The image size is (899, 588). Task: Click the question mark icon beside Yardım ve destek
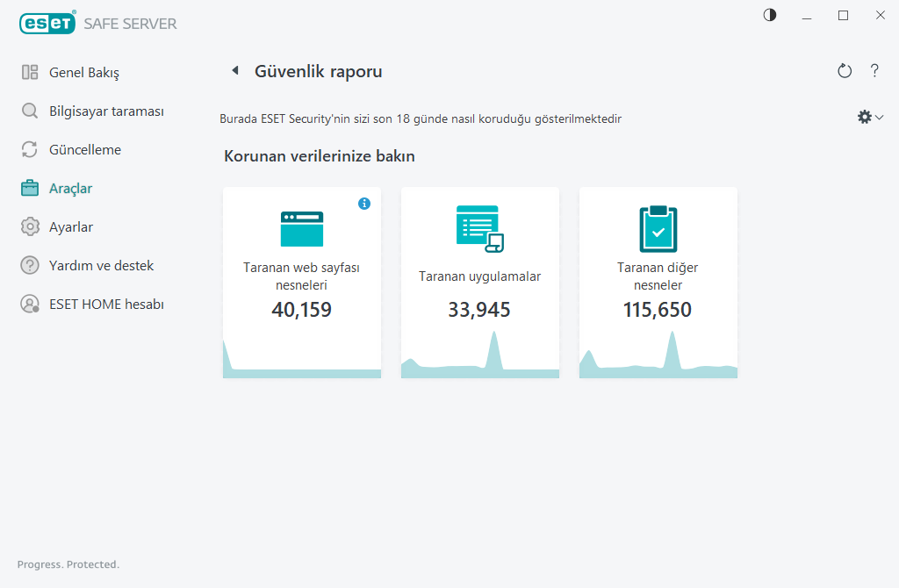click(x=30, y=265)
